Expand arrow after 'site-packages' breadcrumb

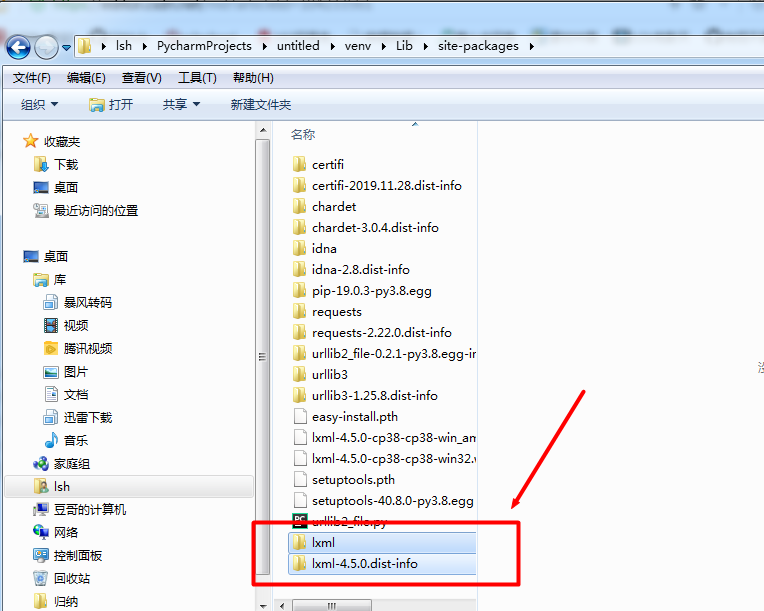tap(532, 46)
